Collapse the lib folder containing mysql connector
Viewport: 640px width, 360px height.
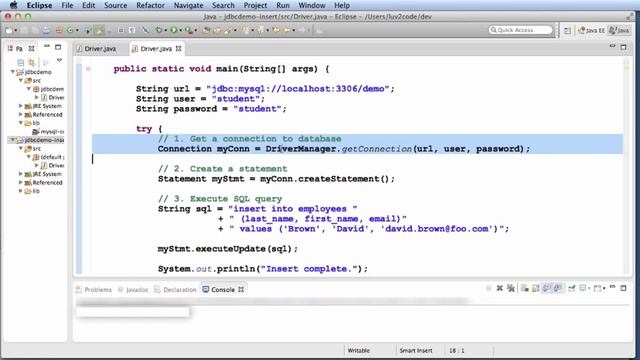click(21, 123)
